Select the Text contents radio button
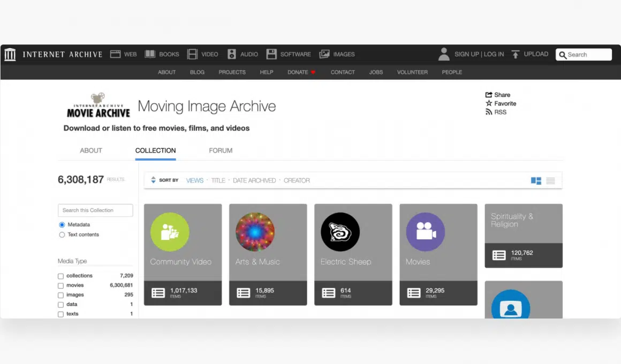This screenshot has width=621, height=364. click(x=62, y=235)
